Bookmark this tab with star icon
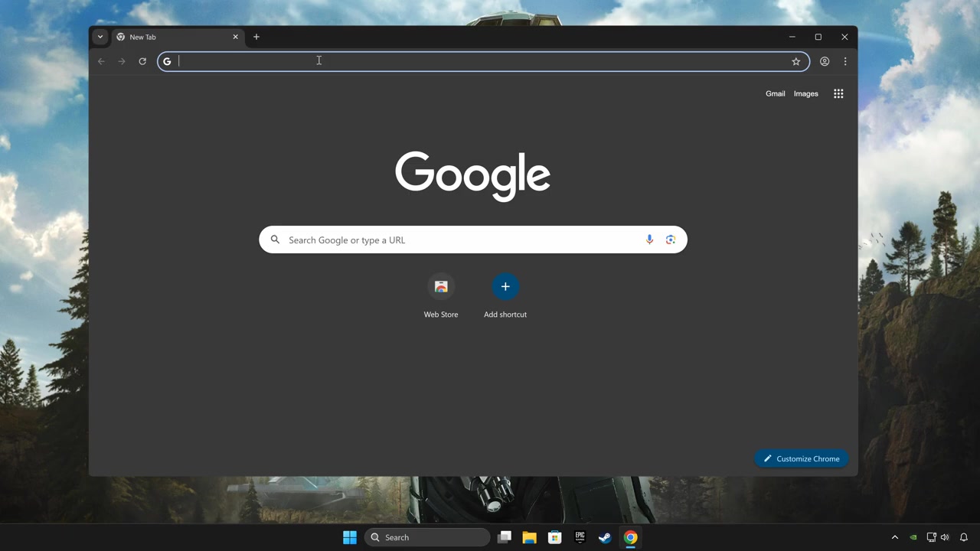 (796, 61)
